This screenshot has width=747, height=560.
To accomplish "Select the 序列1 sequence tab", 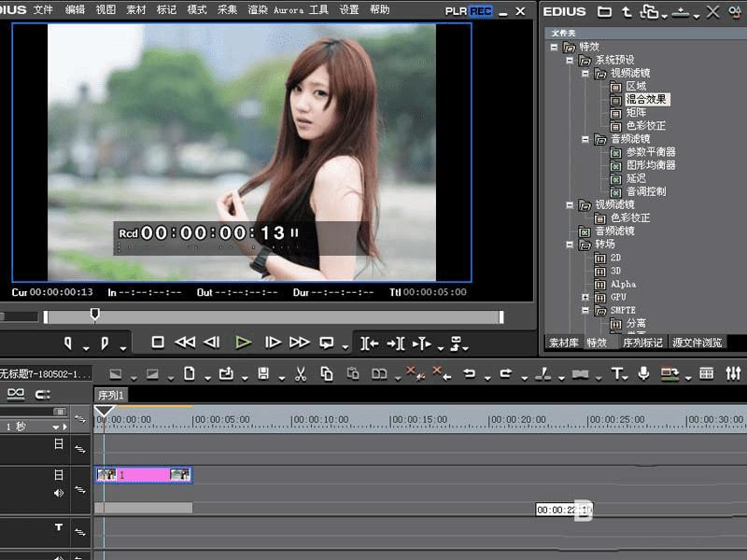I will (x=110, y=395).
